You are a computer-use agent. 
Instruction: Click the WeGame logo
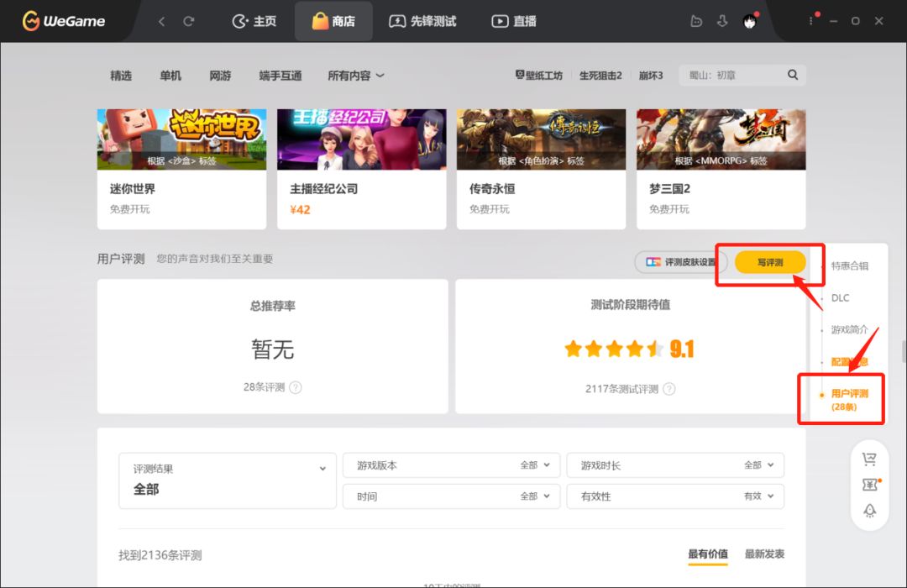[64, 21]
